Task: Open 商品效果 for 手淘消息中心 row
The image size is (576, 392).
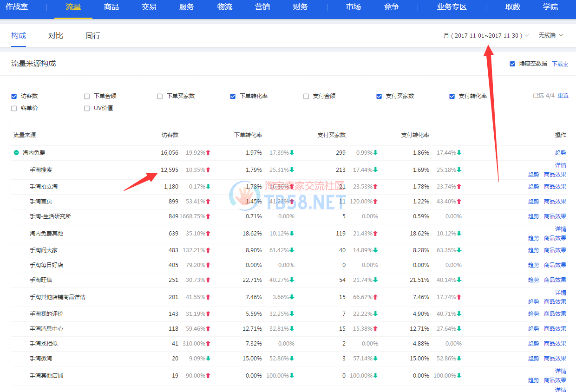Action: click(555, 329)
